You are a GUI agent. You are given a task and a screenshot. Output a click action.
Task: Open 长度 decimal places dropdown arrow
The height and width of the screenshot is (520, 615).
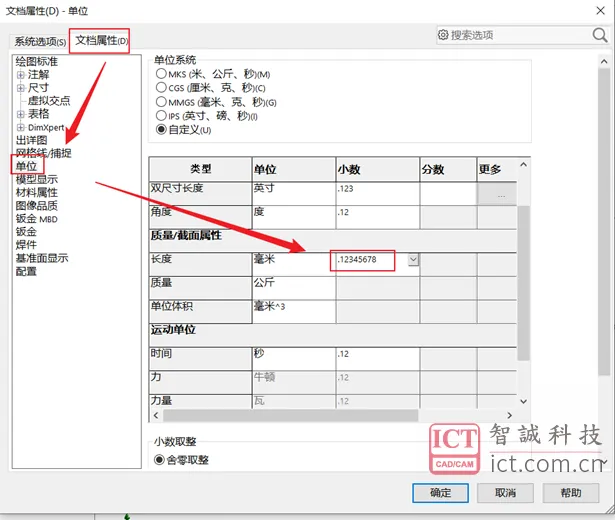pyautogui.click(x=413, y=260)
